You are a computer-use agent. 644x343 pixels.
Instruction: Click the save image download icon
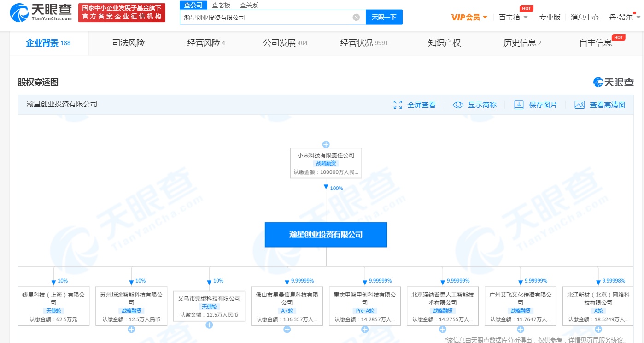(x=519, y=105)
